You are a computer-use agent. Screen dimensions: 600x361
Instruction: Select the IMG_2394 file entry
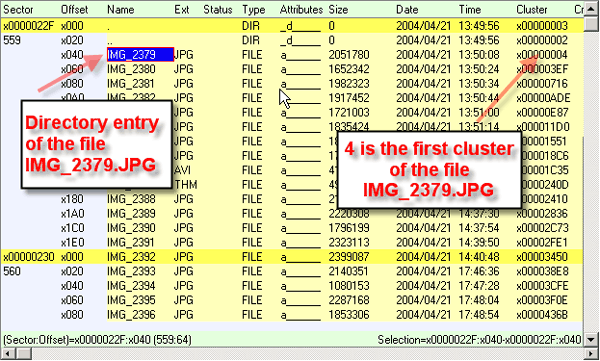click(x=131, y=286)
